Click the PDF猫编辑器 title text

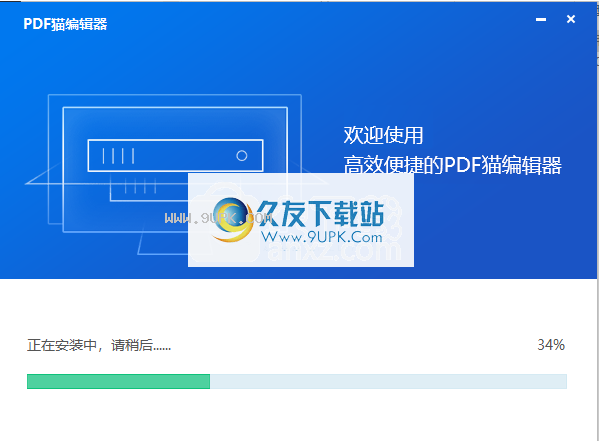point(65,24)
